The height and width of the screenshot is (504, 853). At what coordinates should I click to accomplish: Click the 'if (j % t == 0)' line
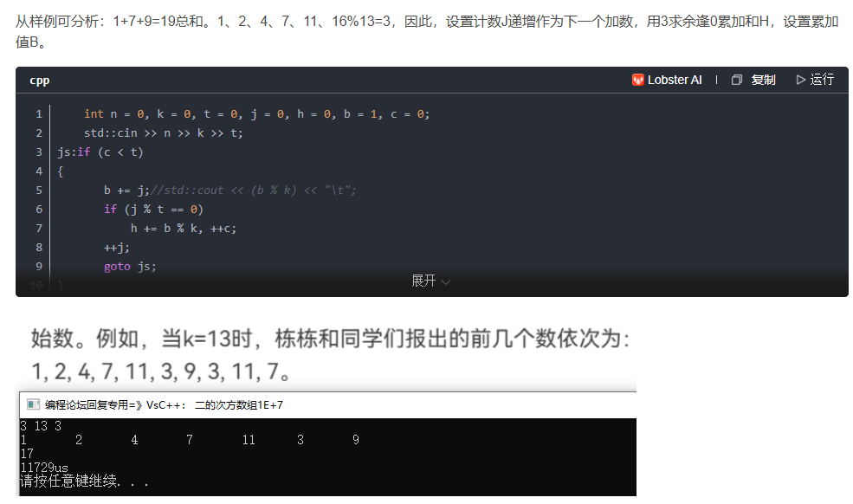153,210
